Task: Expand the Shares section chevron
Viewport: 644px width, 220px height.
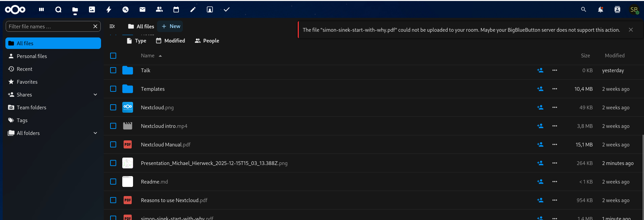Action: [95, 94]
